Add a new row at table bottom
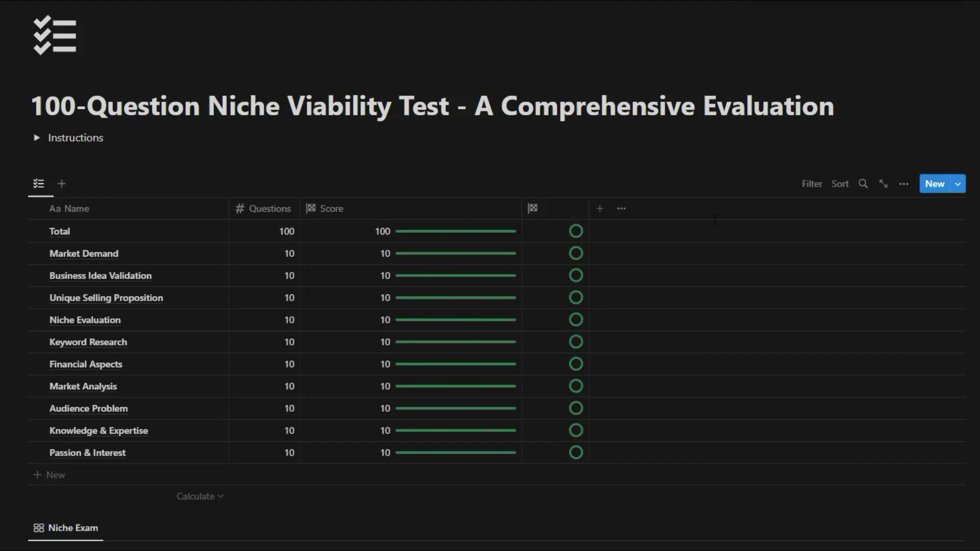The height and width of the screenshot is (551, 980). [x=50, y=475]
